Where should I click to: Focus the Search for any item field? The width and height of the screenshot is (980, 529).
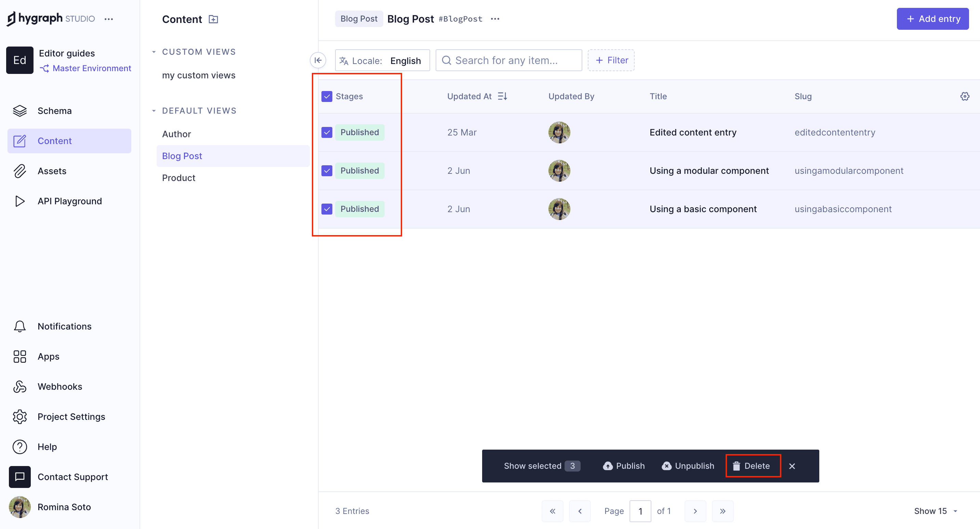point(509,60)
